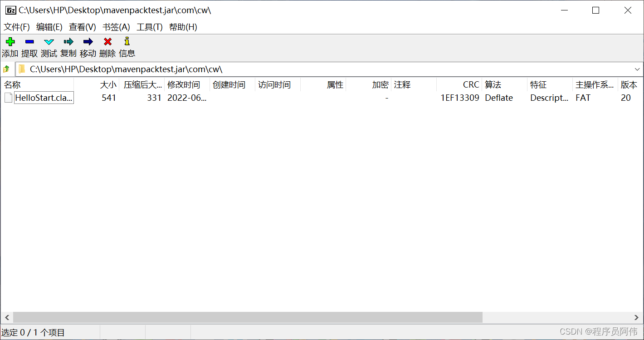The image size is (644, 340).
Task: Sort by 版本 column header
Action: pyautogui.click(x=630, y=85)
